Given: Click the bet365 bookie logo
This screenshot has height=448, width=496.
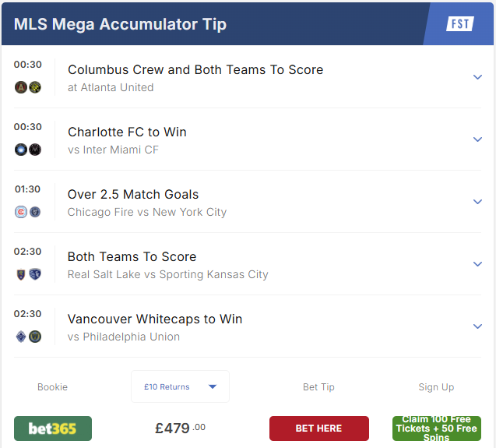Looking at the screenshot, I should click(x=53, y=429).
